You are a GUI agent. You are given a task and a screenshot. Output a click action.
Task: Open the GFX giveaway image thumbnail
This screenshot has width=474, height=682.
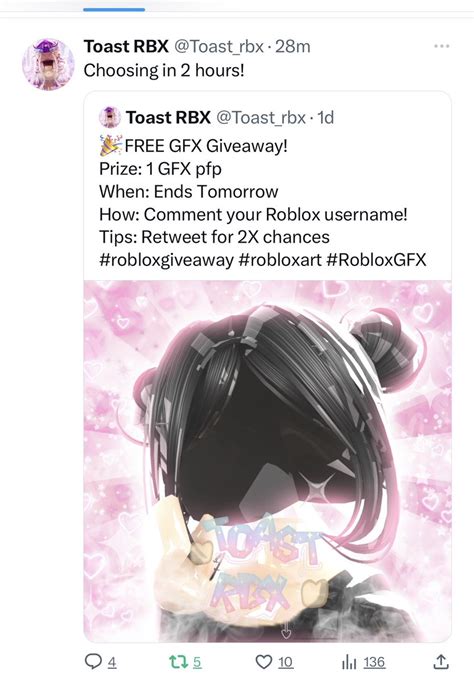point(267,461)
